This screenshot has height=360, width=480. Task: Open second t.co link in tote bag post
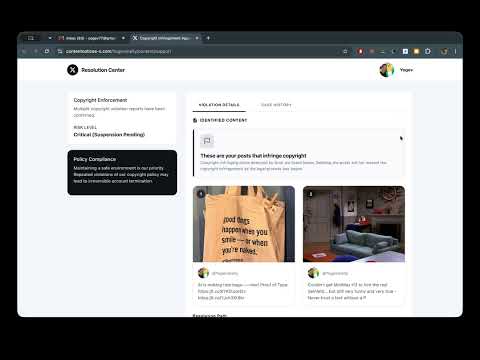click(x=221, y=298)
